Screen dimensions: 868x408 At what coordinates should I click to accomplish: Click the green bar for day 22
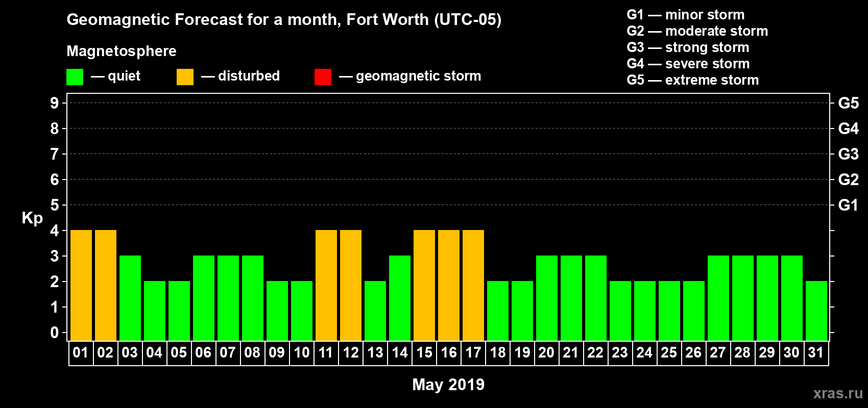coord(596,298)
